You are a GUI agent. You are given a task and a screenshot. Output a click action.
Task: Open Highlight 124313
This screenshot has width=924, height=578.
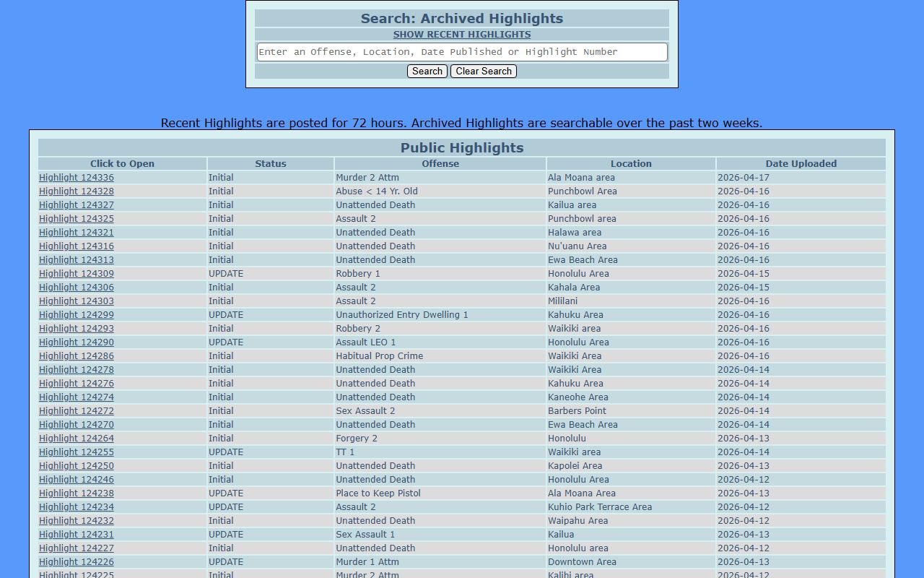point(77,260)
